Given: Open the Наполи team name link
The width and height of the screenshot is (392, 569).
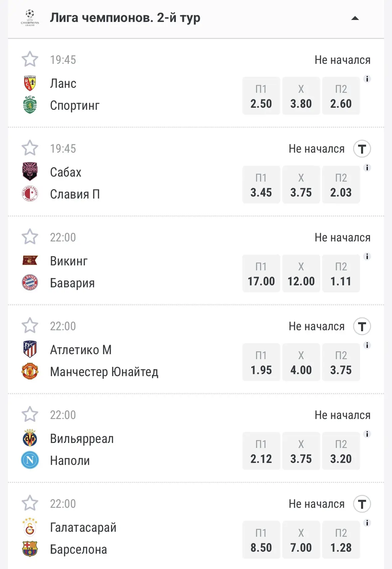Looking at the screenshot, I should (70, 461).
